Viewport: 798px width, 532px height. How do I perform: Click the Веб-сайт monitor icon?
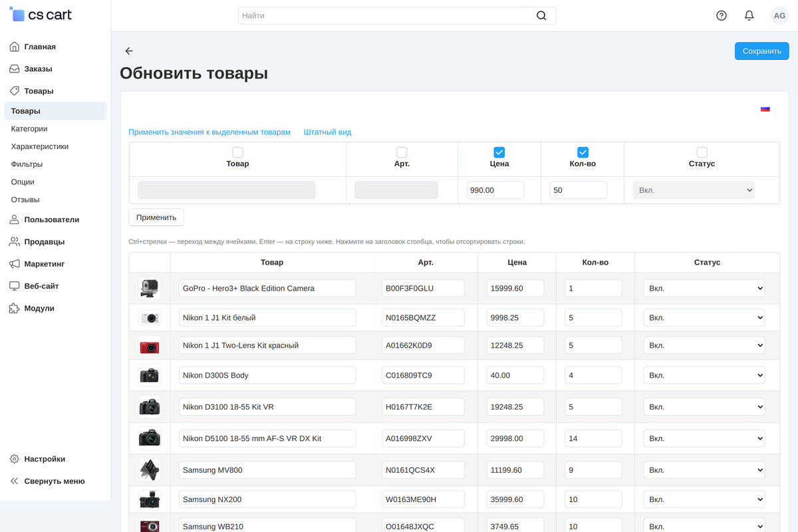15,286
